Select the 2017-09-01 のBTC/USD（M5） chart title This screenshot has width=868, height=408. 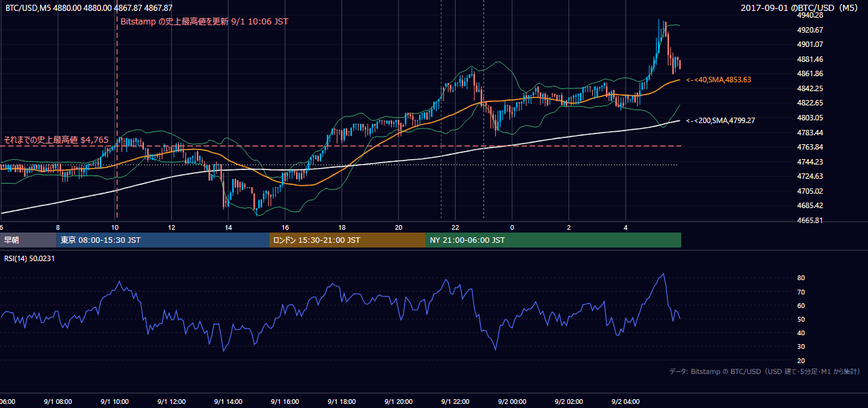tap(799, 7)
